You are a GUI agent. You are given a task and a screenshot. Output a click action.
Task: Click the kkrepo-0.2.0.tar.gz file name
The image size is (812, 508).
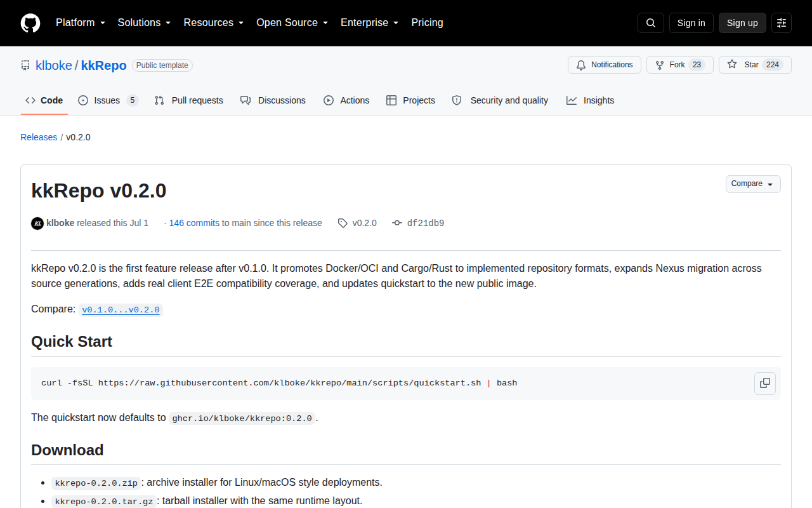pyautogui.click(x=104, y=502)
